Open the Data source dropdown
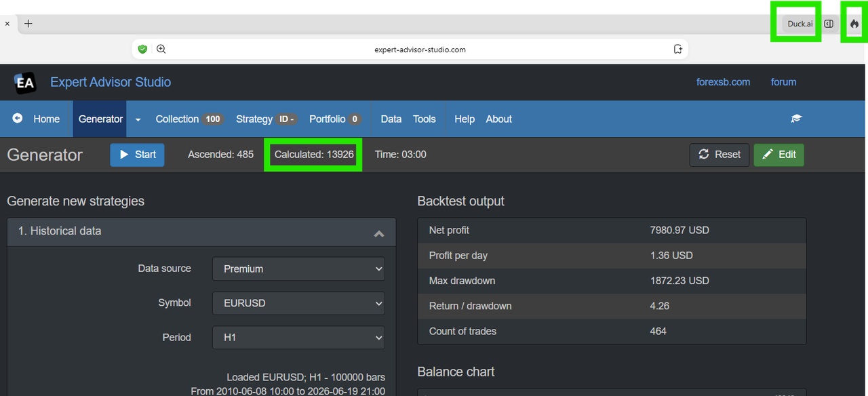Image resolution: width=868 pixels, height=396 pixels. (298, 269)
